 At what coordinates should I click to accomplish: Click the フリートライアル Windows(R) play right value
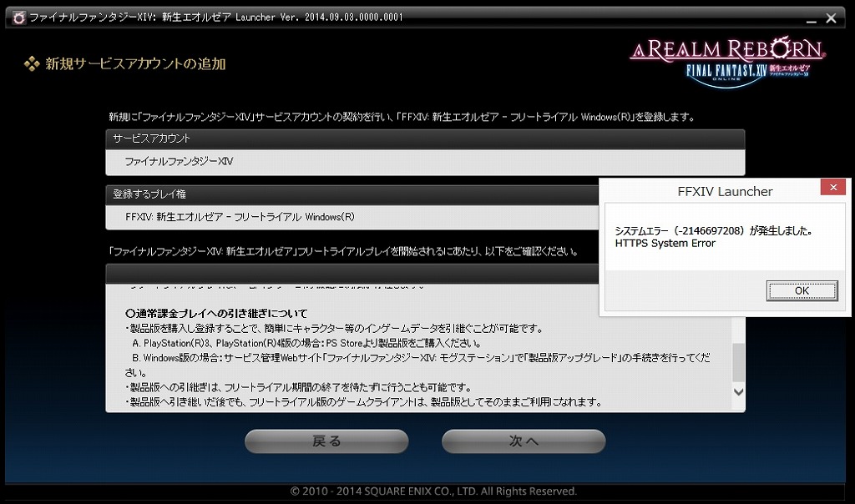240,217
